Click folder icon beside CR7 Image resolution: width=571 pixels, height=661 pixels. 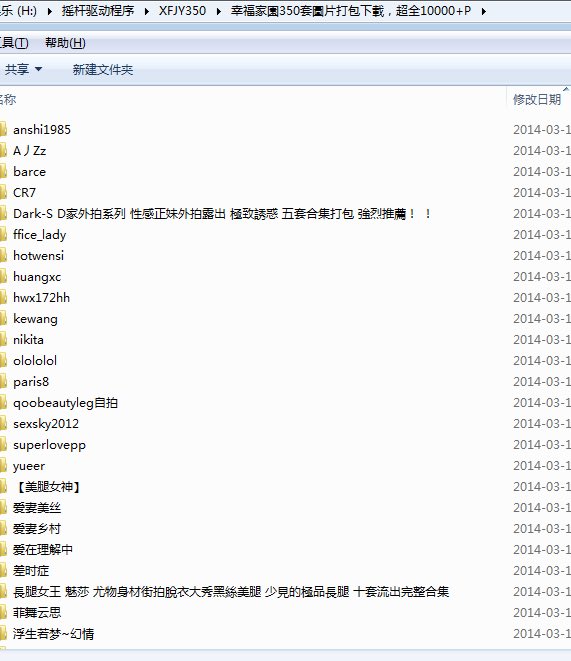pos(3,193)
